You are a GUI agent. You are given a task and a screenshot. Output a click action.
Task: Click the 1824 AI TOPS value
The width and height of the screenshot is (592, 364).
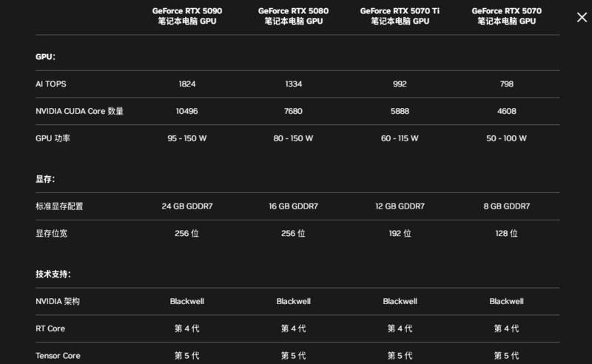coord(187,84)
